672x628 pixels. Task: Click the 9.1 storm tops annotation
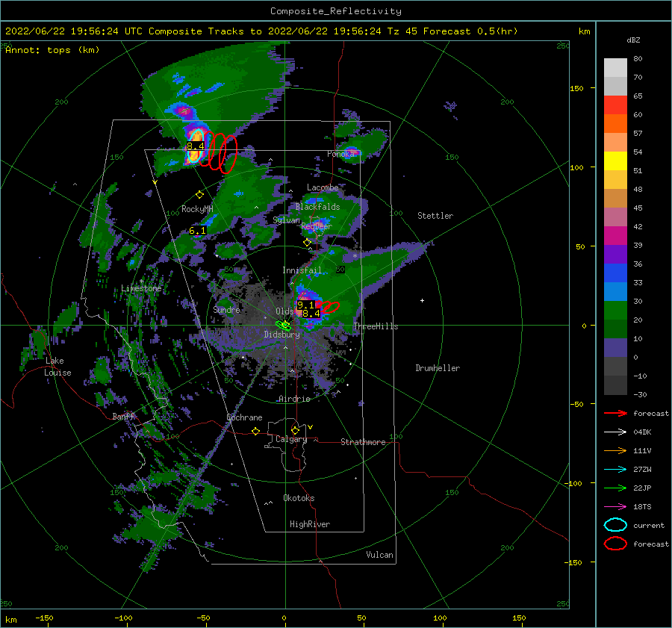click(x=306, y=305)
